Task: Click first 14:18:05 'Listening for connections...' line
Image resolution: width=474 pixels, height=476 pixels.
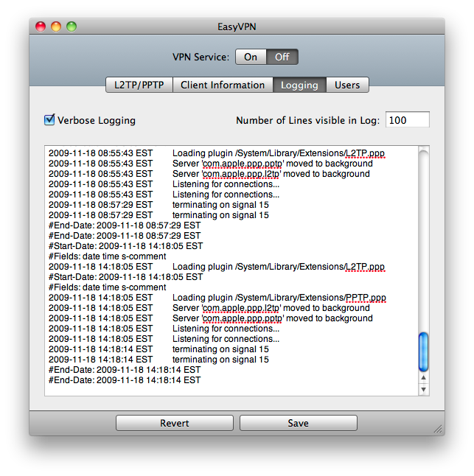Action: click(164, 329)
